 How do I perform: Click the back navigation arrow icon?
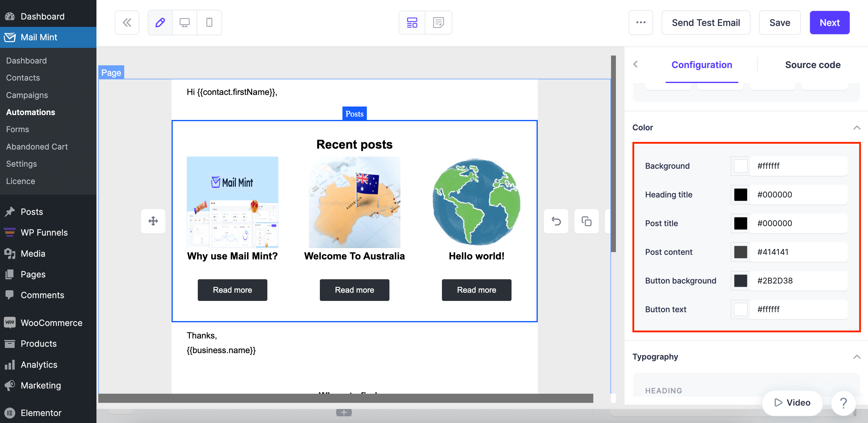click(x=636, y=64)
